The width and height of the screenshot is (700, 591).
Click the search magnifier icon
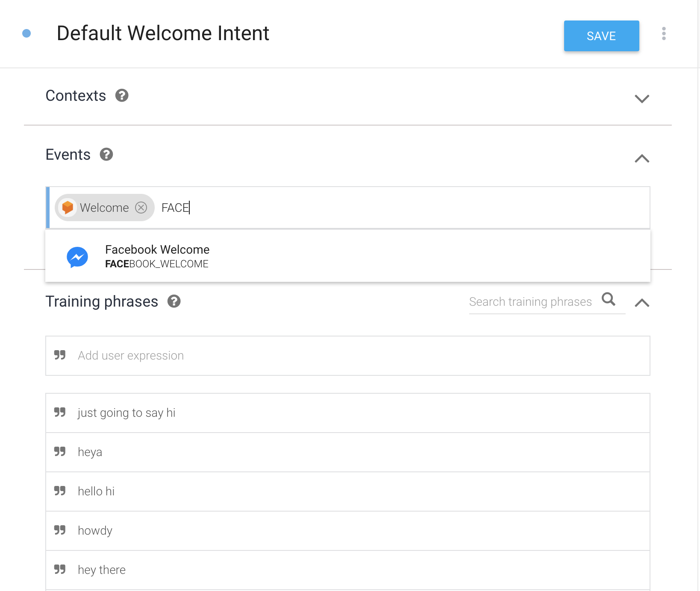(609, 299)
